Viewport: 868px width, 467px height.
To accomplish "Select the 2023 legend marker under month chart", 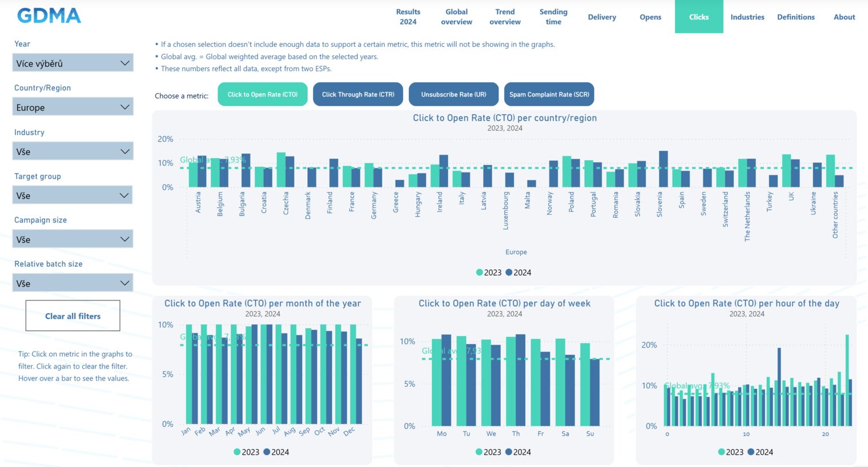I will point(237,452).
